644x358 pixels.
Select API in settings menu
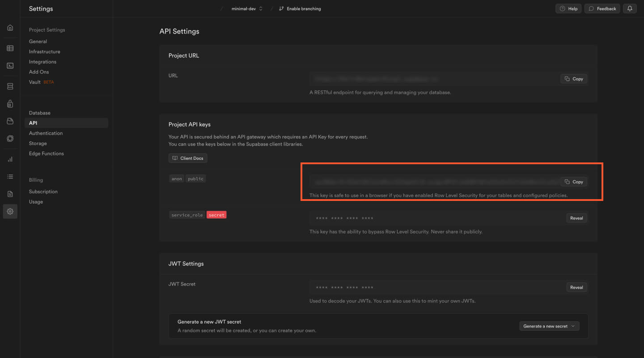click(x=66, y=123)
